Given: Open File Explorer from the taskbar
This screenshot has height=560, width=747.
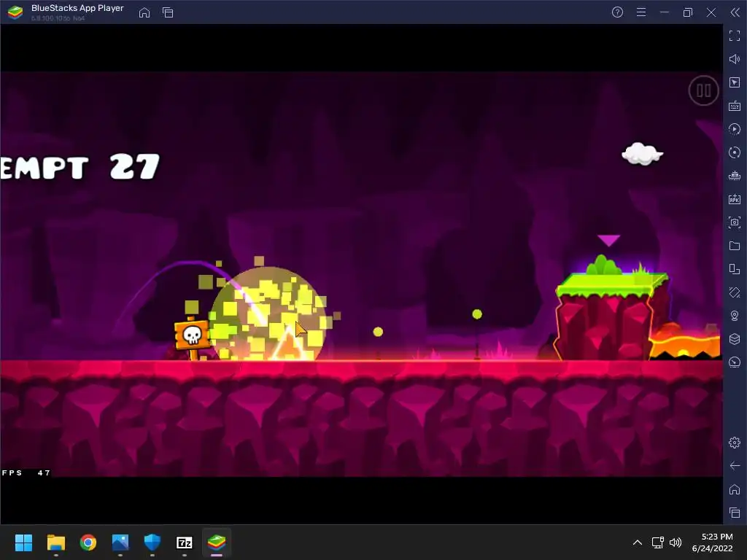Looking at the screenshot, I should [55, 542].
